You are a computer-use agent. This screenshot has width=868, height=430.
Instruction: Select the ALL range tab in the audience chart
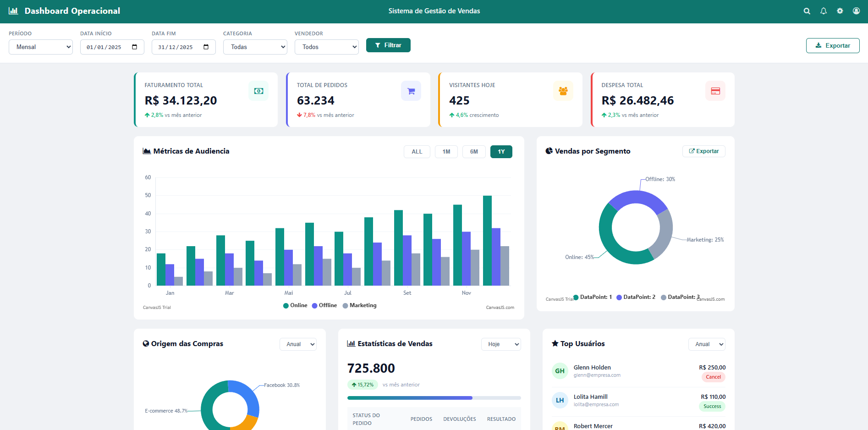tap(417, 152)
